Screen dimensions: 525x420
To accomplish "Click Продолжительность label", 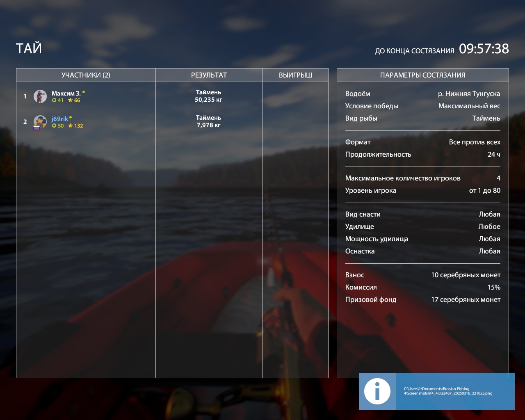I will point(378,154).
